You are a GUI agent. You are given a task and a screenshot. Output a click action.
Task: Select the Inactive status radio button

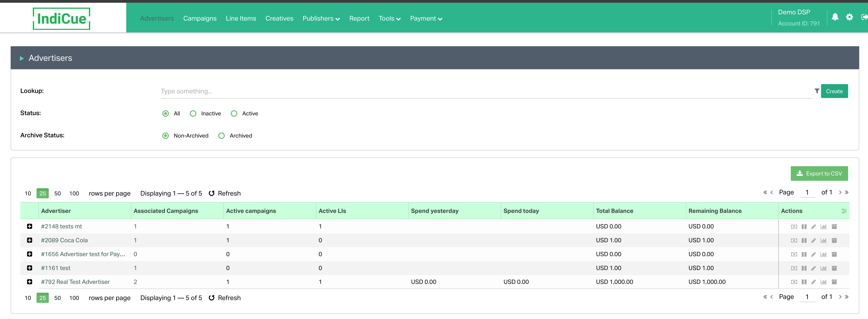pyautogui.click(x=193, y=113)
